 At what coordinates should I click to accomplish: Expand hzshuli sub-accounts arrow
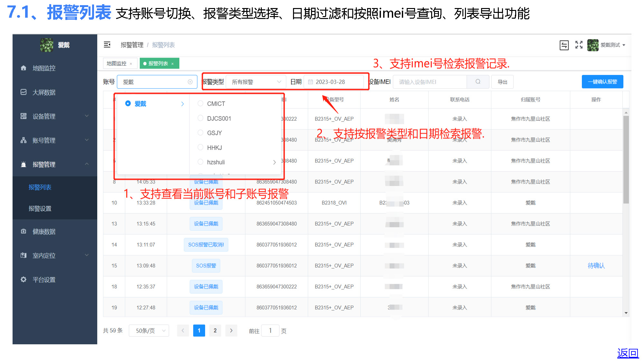[274, 162]
